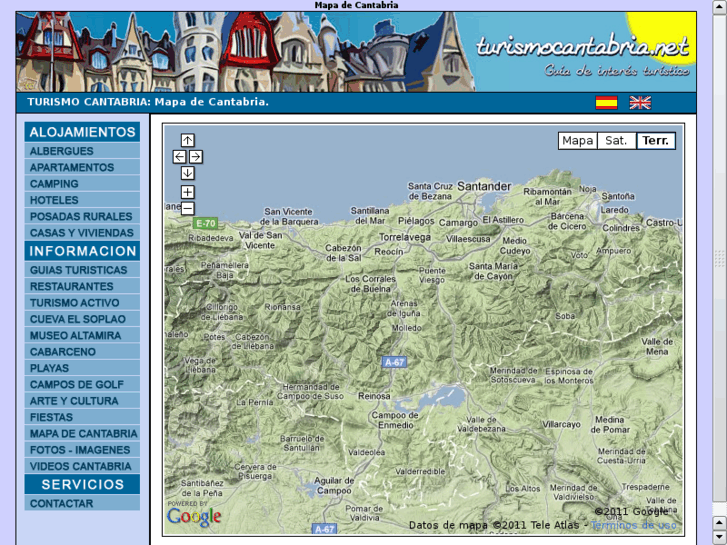Screen dimensions: 727x545
Task: Open the CAMPOS DE GOLF link
Action: [x=82, y=385]
